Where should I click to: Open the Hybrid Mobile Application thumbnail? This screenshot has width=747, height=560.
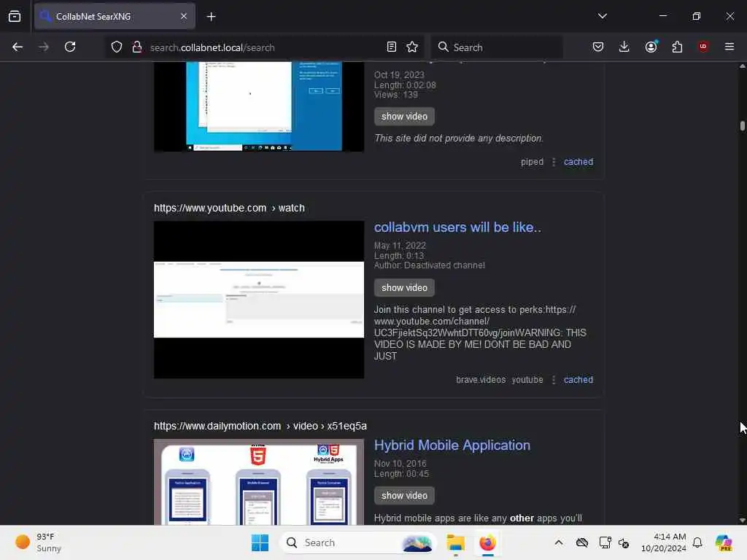coord(259,482)
